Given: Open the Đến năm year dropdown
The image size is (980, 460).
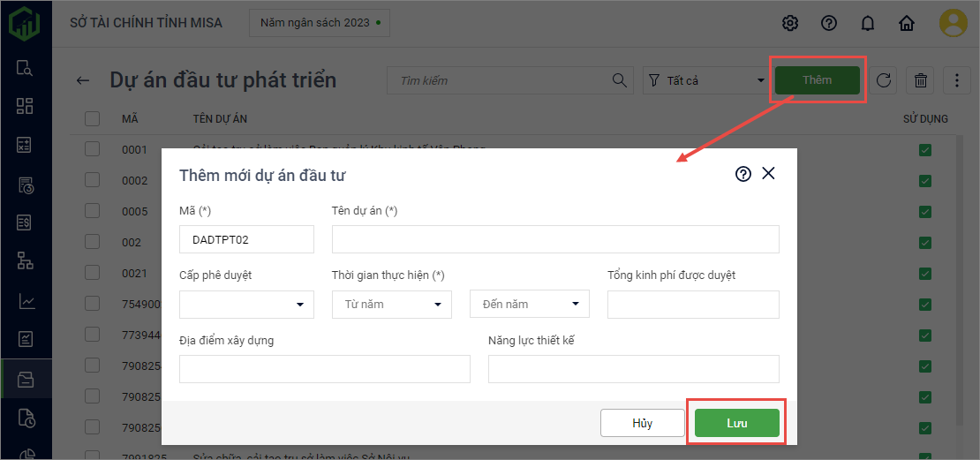Looking at the screenshot, I should (x=529, y=305).
